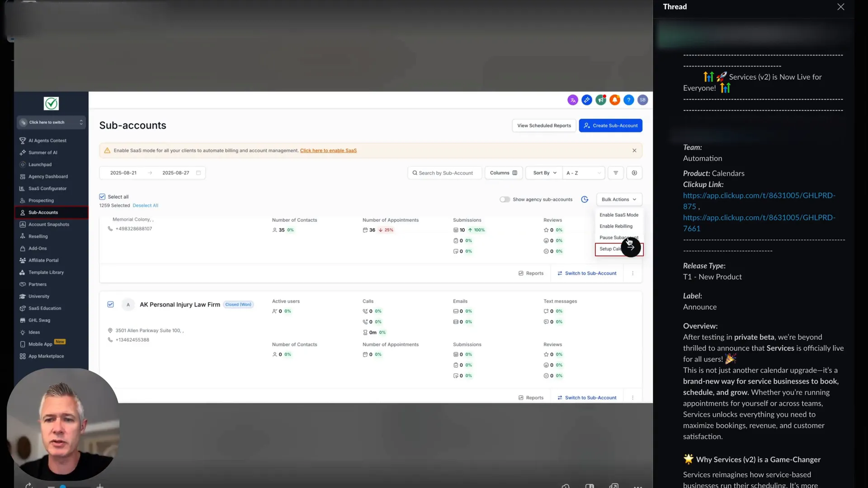The image size is (868, 488).
Task: Click the filter lines icon button
Action: tap(615, 173)
